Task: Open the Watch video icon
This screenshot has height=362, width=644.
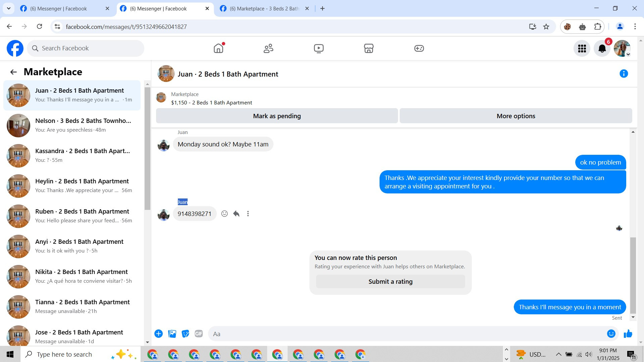Action: click(318, 48)
